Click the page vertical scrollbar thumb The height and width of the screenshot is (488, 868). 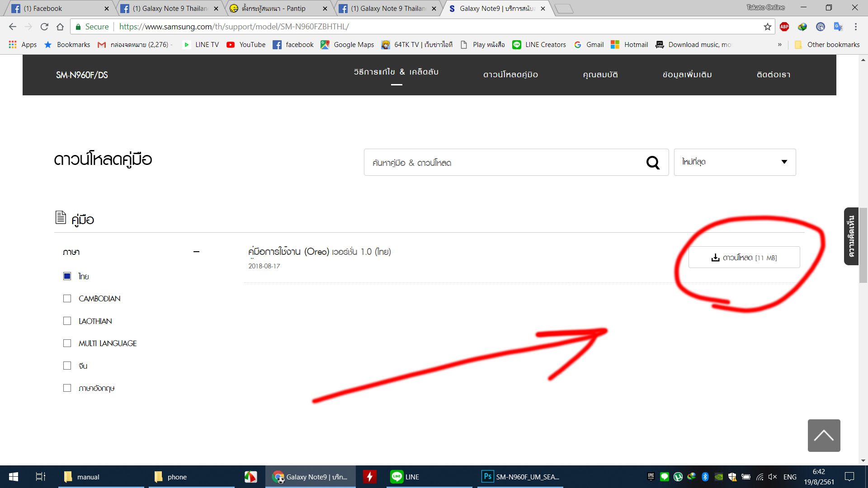pos(863,245)
